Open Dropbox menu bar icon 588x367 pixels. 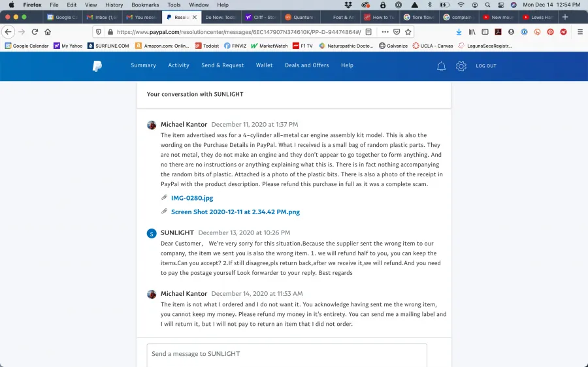pyautogui.click(x=348, y=5)
